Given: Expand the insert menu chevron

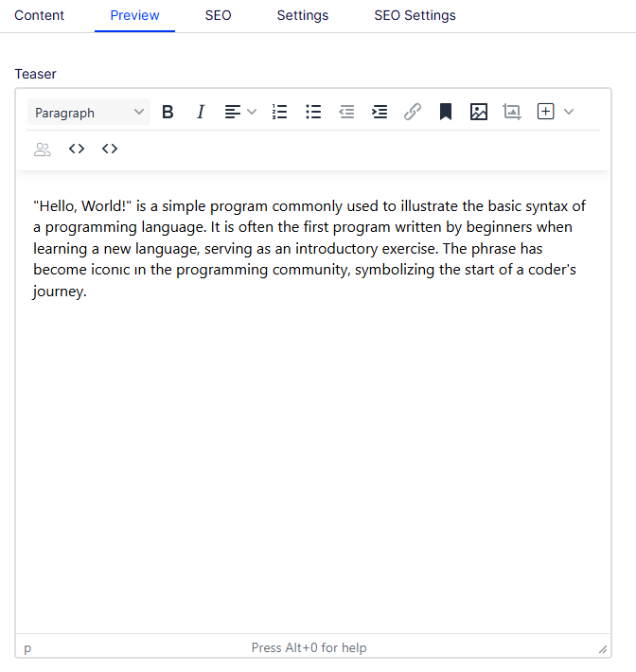Looking at the screenshot, I should [x=569, y=113].
